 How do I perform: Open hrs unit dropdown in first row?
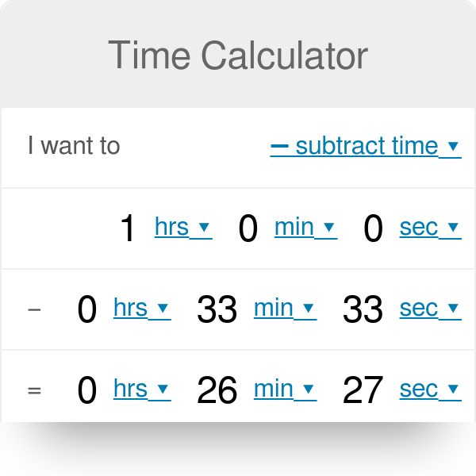pos(182,228)
